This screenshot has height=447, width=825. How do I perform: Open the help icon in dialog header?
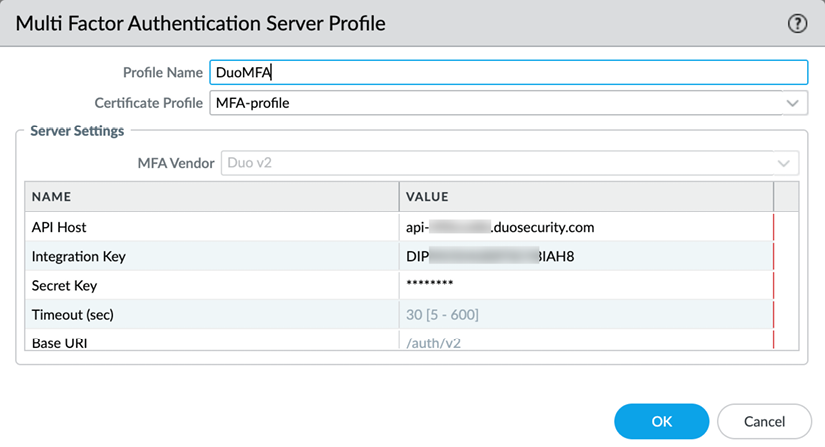pos(797,24)
